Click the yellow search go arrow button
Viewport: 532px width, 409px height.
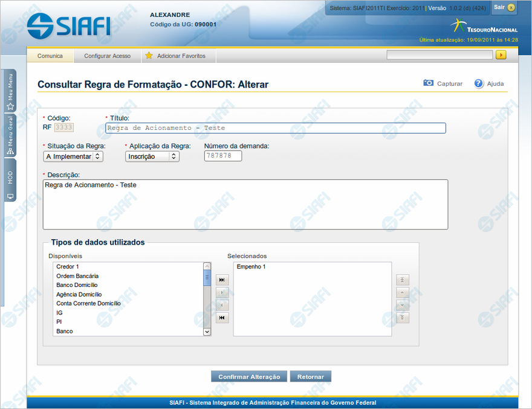click(501, 55)
